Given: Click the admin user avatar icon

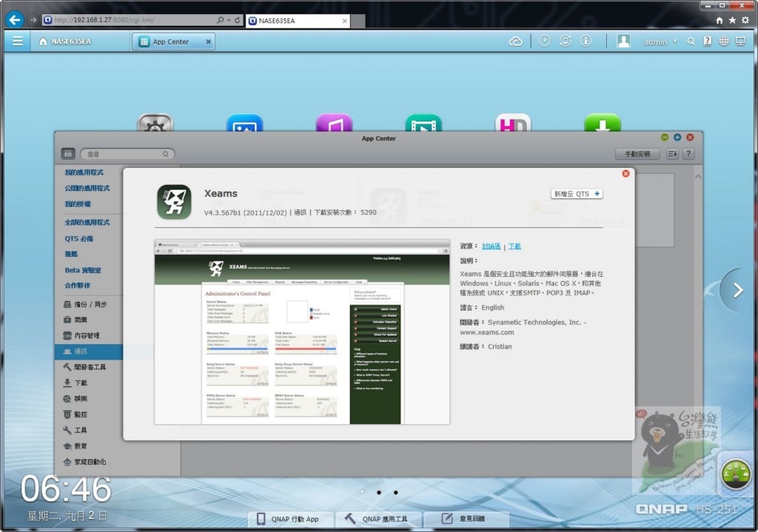Looking at the screenshot, I should point(623,41).
